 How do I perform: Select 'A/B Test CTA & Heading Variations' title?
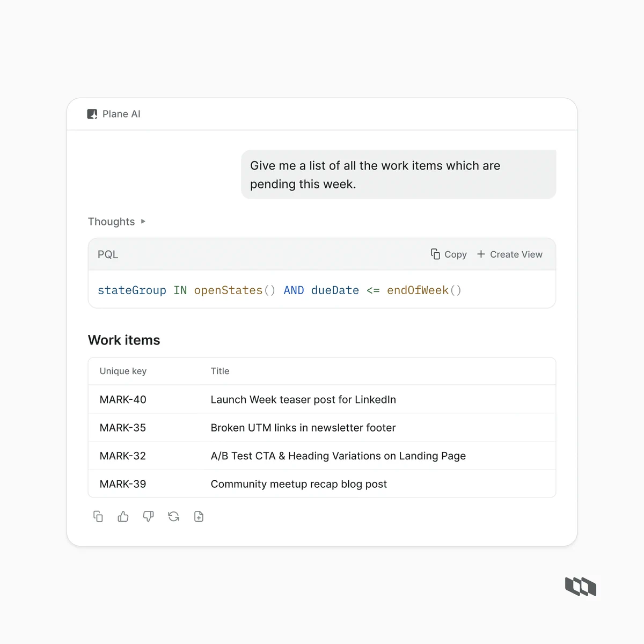[x=338, y=456]
